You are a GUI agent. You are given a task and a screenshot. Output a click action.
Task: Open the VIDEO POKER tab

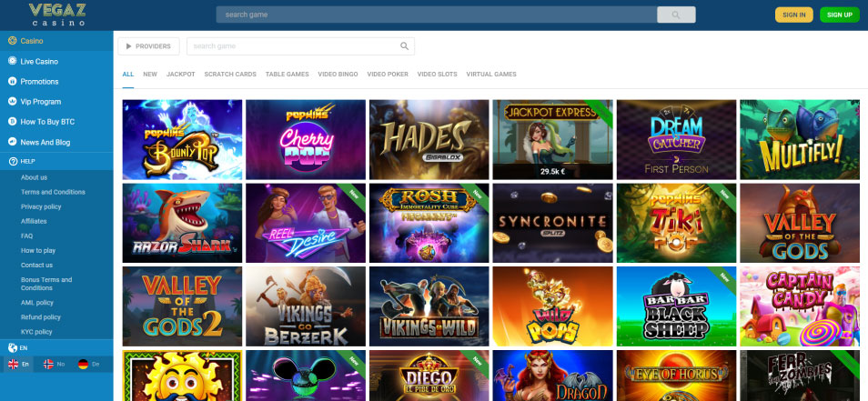(x=388, y=75)
